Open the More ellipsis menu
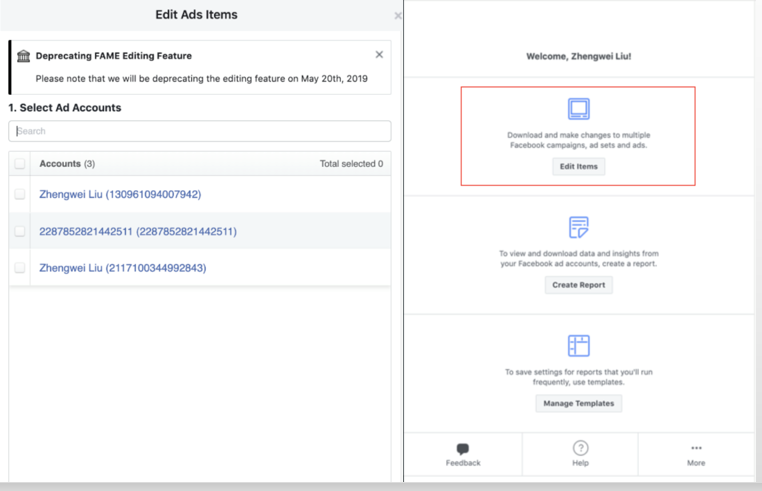762x491 pixels. pos(696,448)
